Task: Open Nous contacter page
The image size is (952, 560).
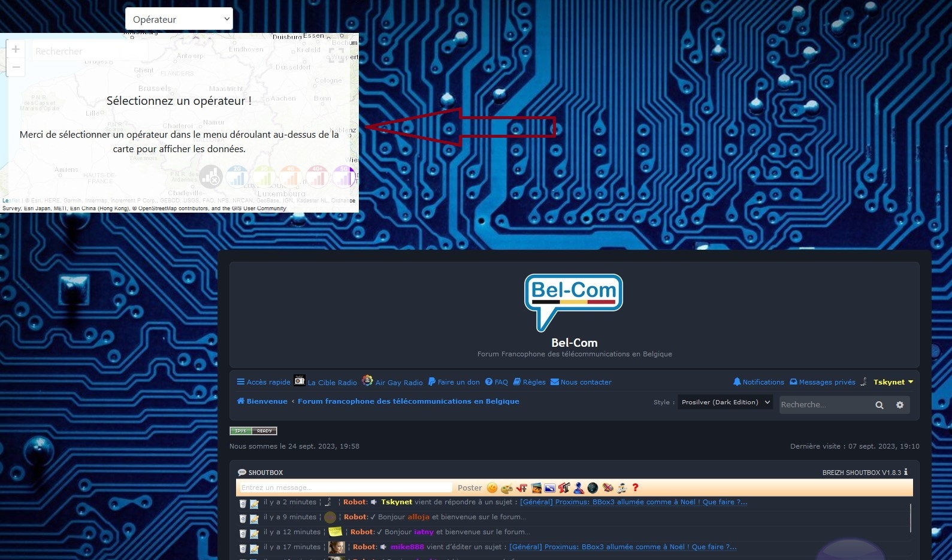Action: click(581, 382)
